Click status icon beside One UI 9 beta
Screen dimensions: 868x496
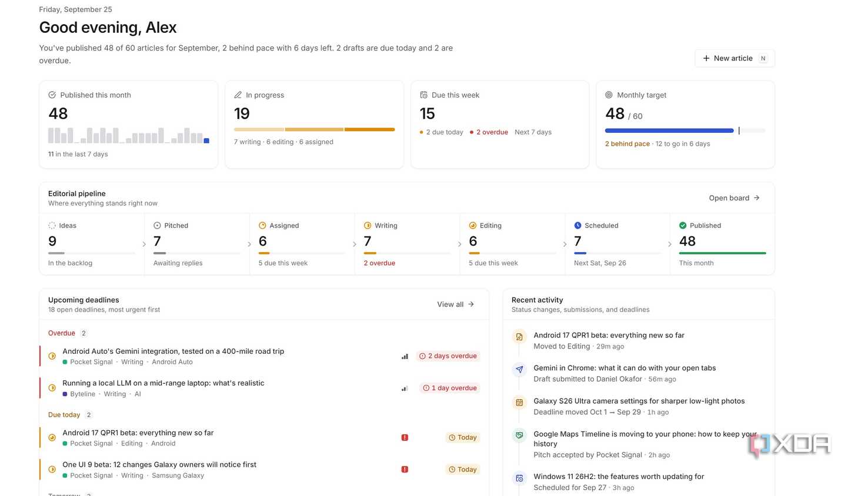coord(52,470)
